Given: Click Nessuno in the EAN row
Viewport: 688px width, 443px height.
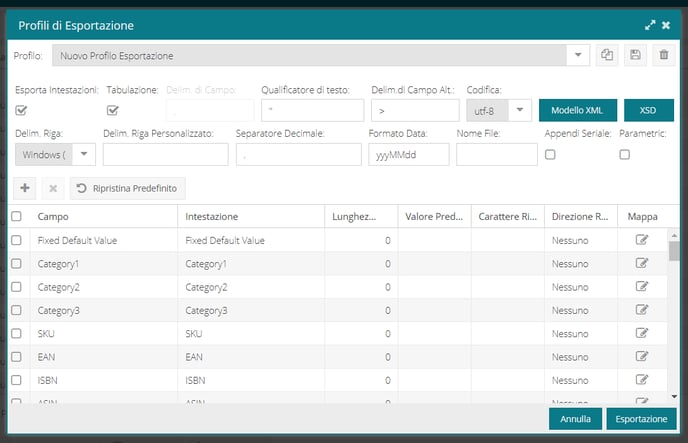Looking at the screenshot, I should pos(570,357).
